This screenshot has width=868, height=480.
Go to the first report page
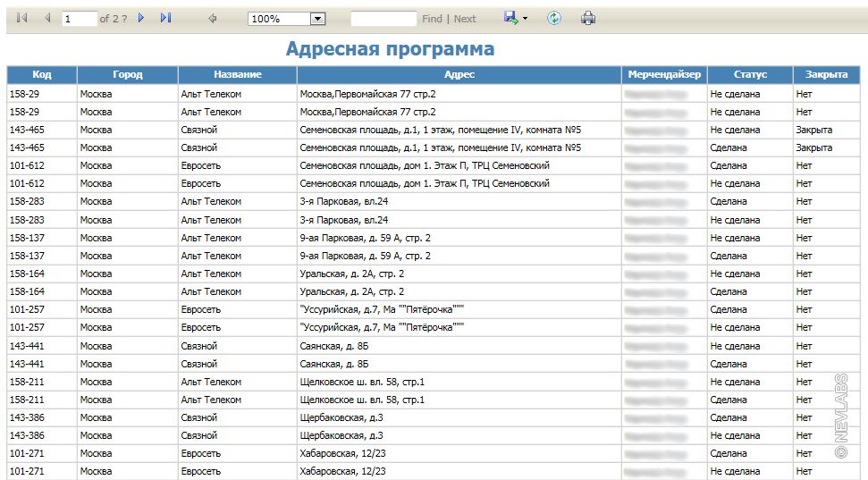point(22,18)
